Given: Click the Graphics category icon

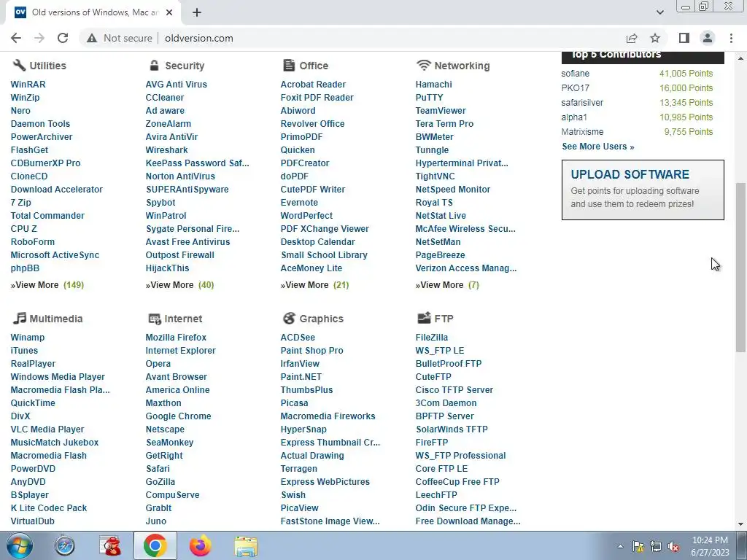Looking at the screenshot, I should [x=289, y=318].
